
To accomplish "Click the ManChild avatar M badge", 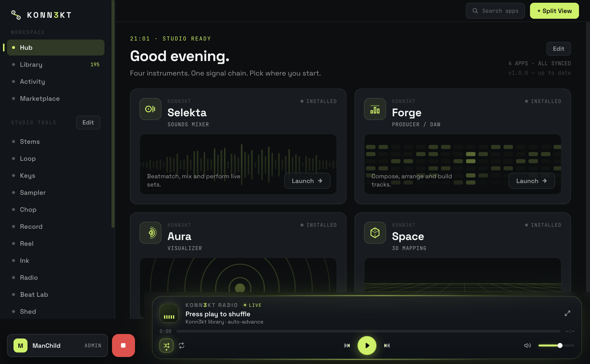I will (20, 345).
